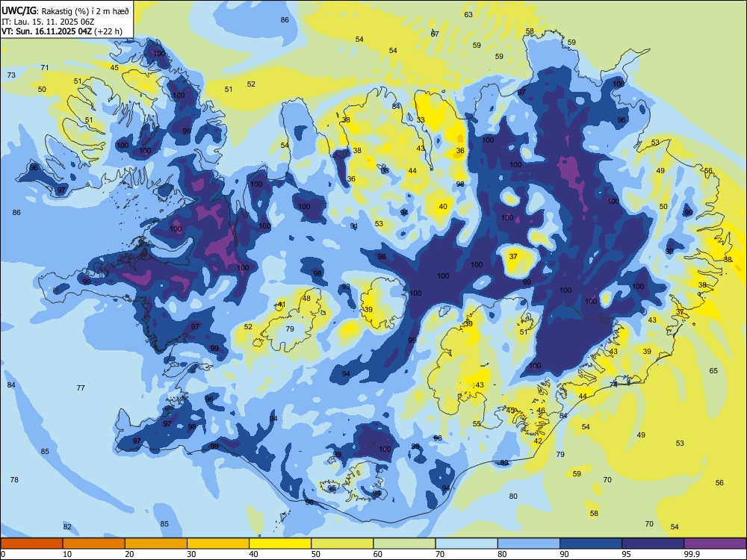Click the 'VT: Sun. 16.11.2025 04Z (+22 h)' line
The height and width of the screenshot is (560, 747).
[61, 31]
